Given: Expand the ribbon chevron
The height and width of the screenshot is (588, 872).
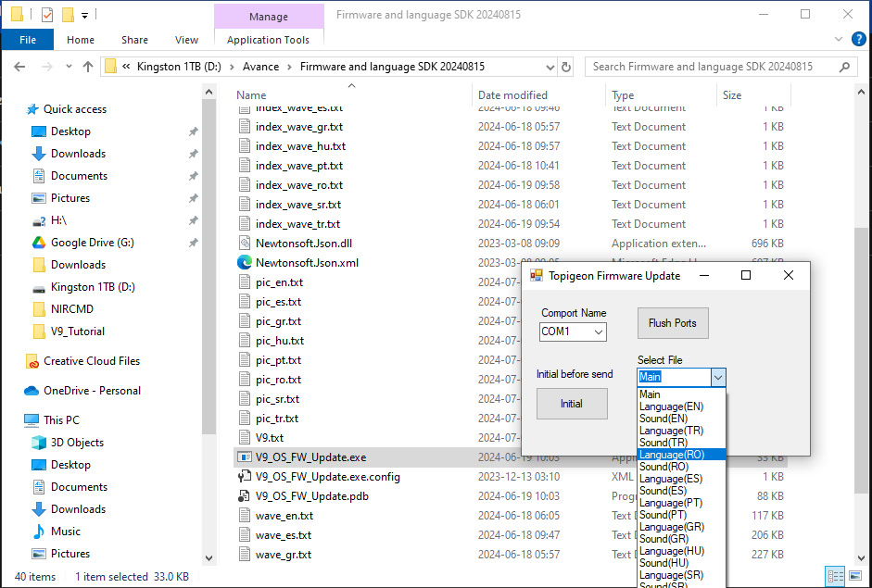Looking at the screenshot, I should click(839, 39).
